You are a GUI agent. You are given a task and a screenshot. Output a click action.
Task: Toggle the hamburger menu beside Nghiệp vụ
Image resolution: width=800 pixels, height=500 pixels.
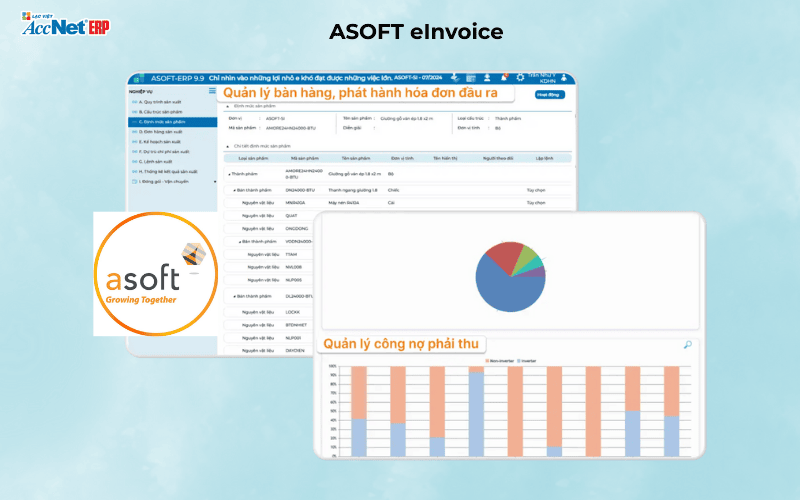[x=212, y=91]
